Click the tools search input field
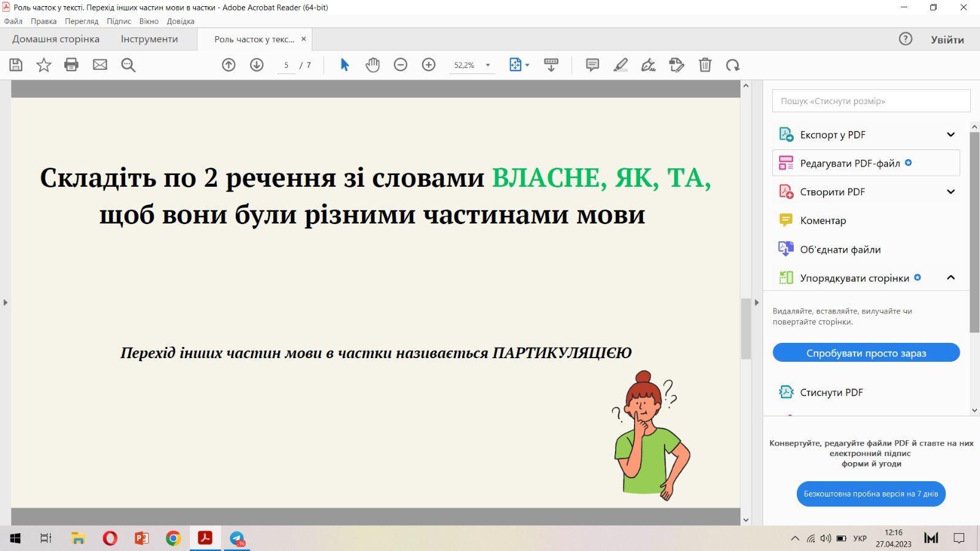 (870, 101)
